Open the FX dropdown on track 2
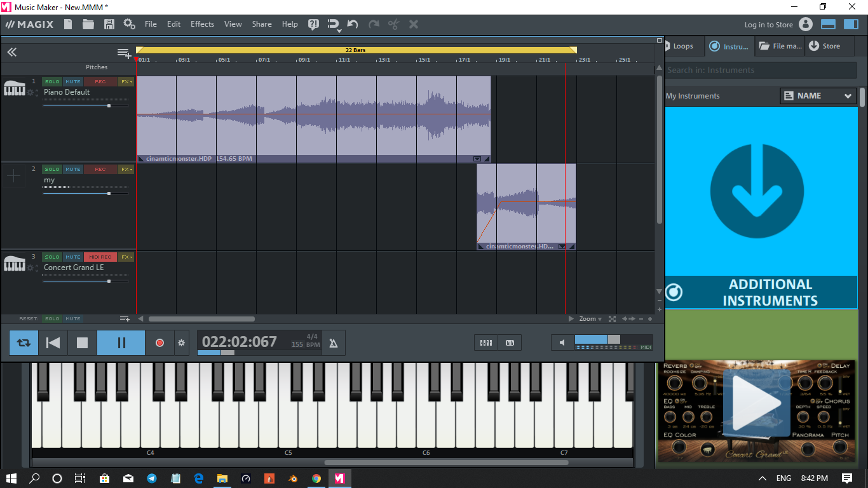868x488 pixels. click(x=126, y=169)
